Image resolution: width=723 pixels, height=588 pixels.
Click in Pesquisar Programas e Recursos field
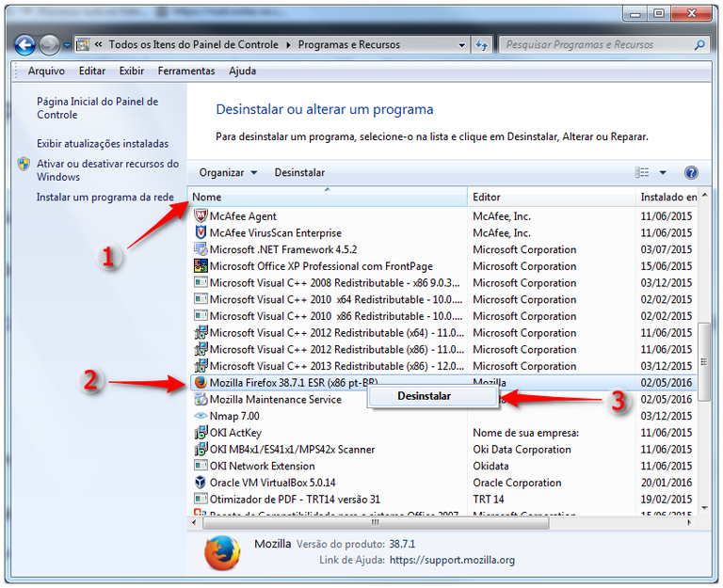pyautogui.click(x=595, y=44)
